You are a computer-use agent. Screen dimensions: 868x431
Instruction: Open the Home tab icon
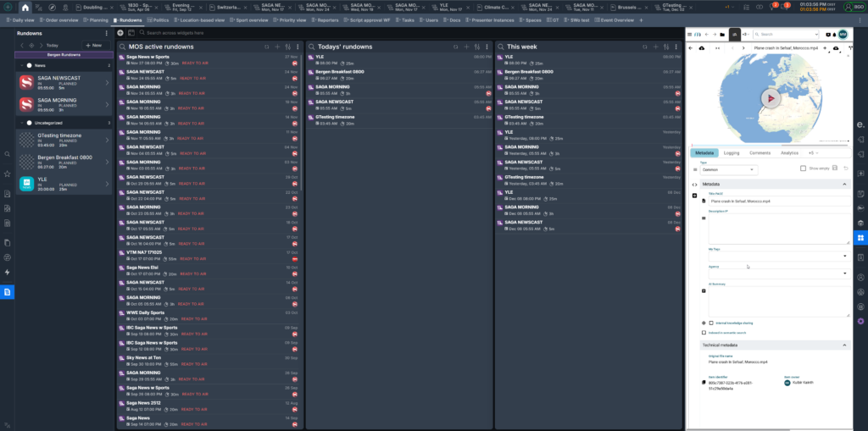25,7
